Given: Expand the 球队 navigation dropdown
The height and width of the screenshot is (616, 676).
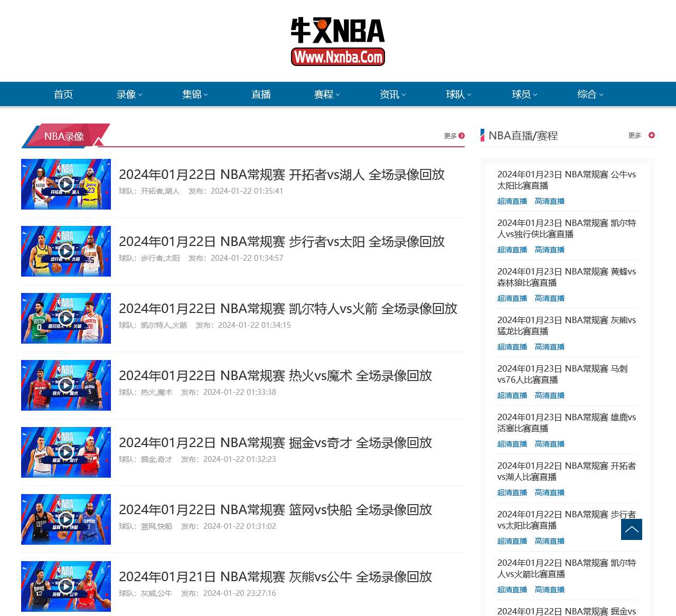Looking at the screenshot, I should [458, 94].
